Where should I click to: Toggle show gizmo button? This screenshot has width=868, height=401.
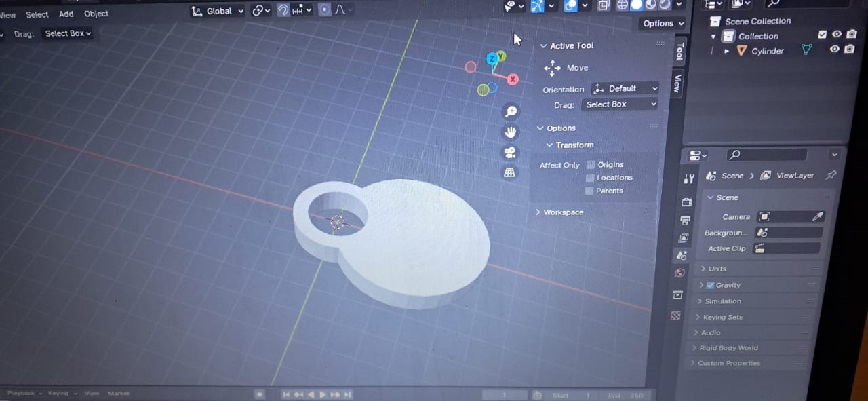coord(537,5)
